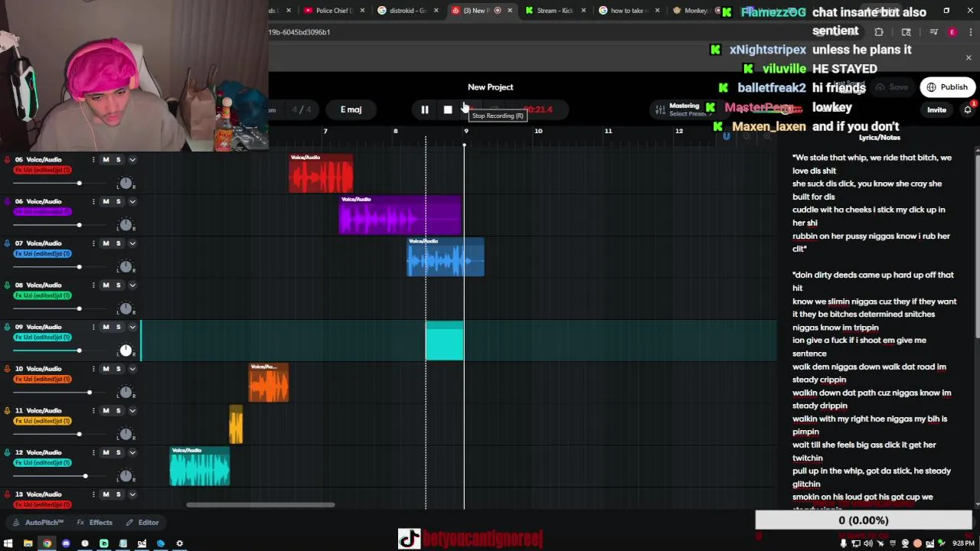Click the microphone icon on track 05
Screen dimensions: 980x551
tap(8, 160)
